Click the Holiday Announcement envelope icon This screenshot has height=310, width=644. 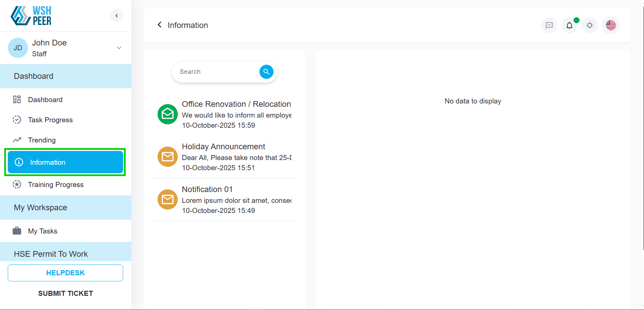[x=168, y=157]
